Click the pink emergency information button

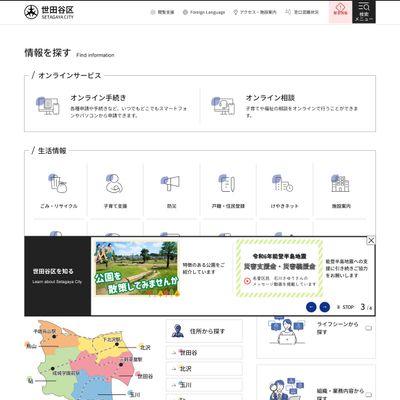point(340,12)
